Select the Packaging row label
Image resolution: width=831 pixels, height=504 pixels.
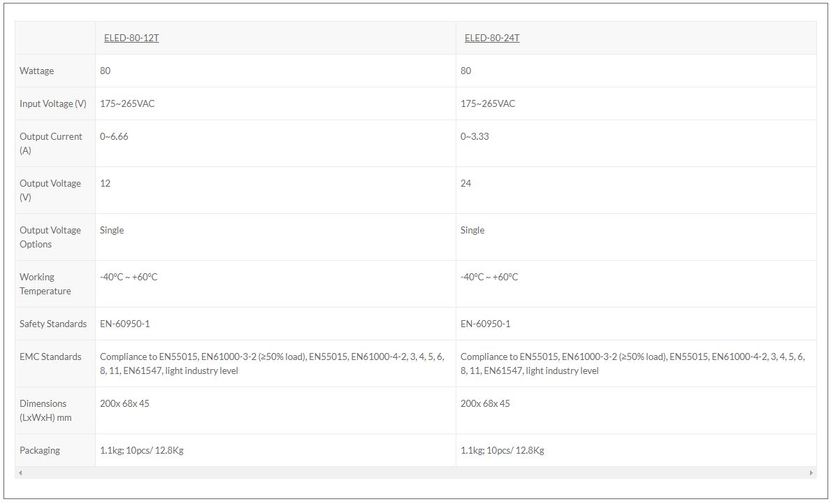[40, 450]
